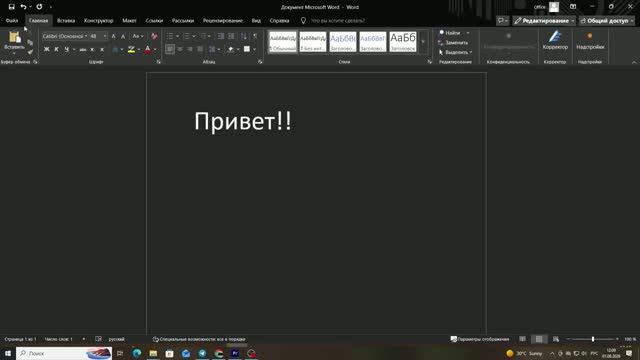This screenshot has height=360, width=640.
Task: Click the Format Painter brush icon
Action: coord(30,52)
